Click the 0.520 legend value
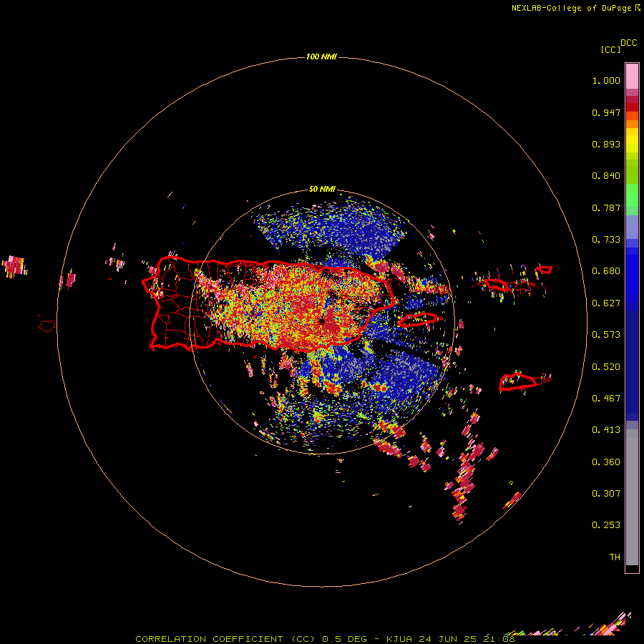 [x=606, y=366]
